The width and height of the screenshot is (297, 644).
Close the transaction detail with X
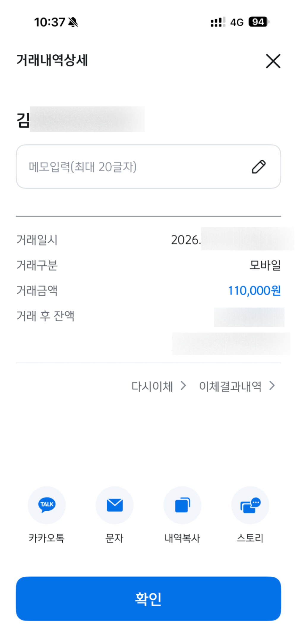pos(273,61)
